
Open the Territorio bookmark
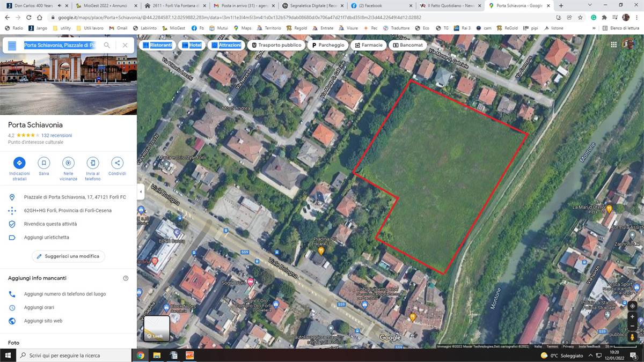[x=268, y=28]
